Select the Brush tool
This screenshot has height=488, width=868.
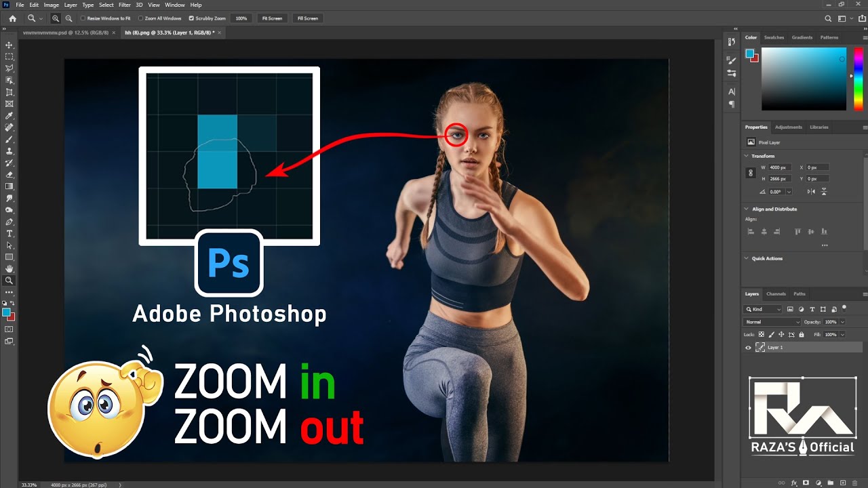coord(9,139)
